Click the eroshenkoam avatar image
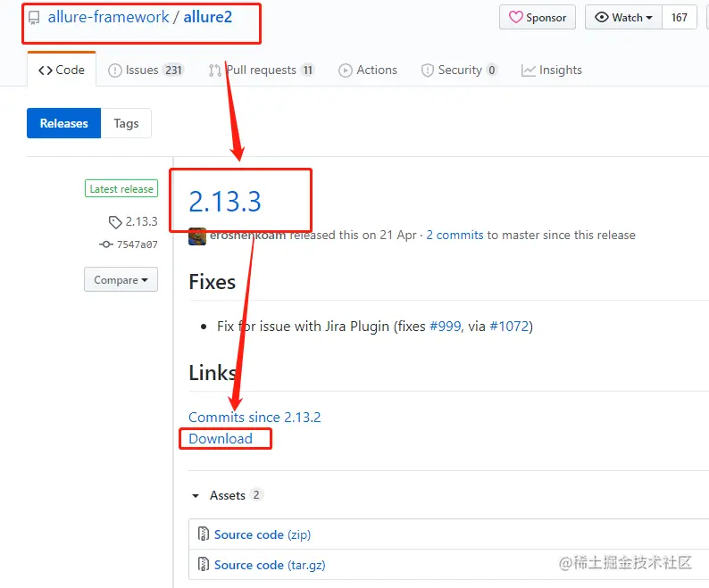 197,236
